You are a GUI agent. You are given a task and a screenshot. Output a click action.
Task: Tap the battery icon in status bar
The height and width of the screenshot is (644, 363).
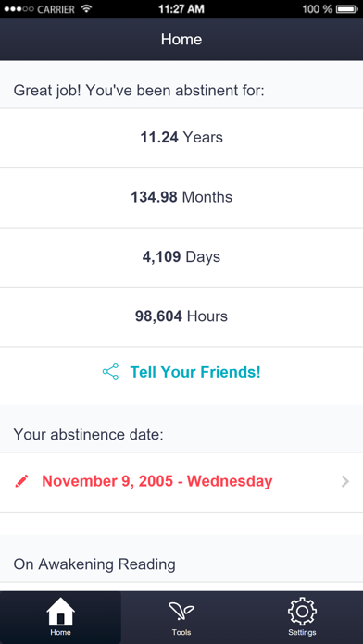[x=348, y=8]
